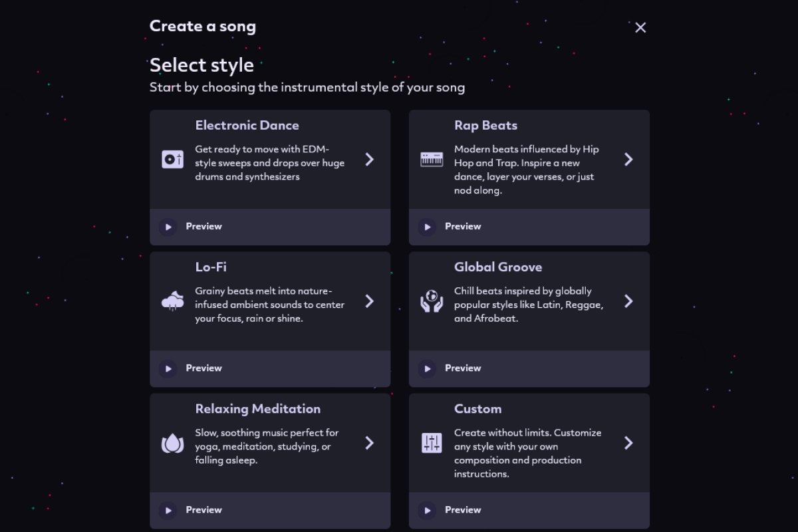Click the Electronic Dance turntable icon

(173, 160)
